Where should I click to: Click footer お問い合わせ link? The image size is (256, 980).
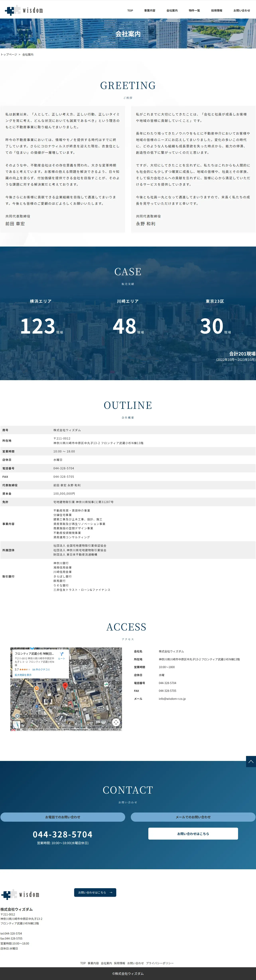point(136,963)
